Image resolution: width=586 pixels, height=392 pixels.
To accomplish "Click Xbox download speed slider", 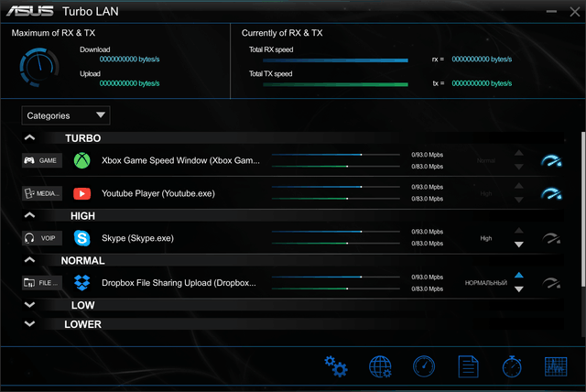I will pos(336,155).
